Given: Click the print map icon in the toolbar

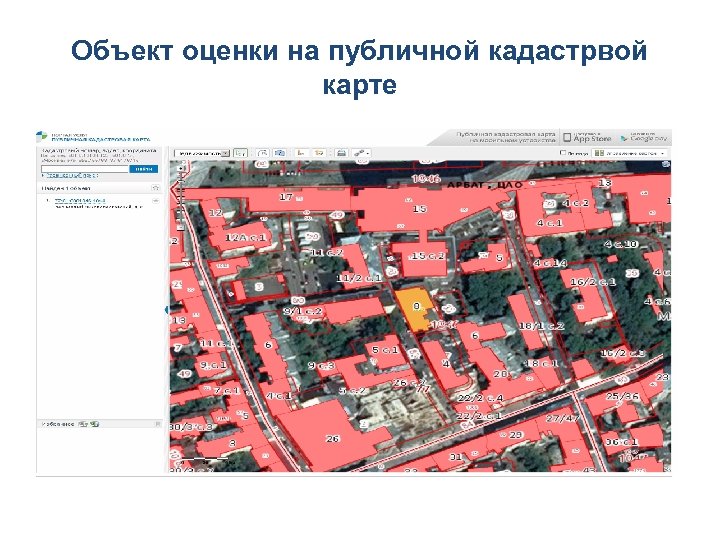Looking at the screenshot, I should click(341, 153).
